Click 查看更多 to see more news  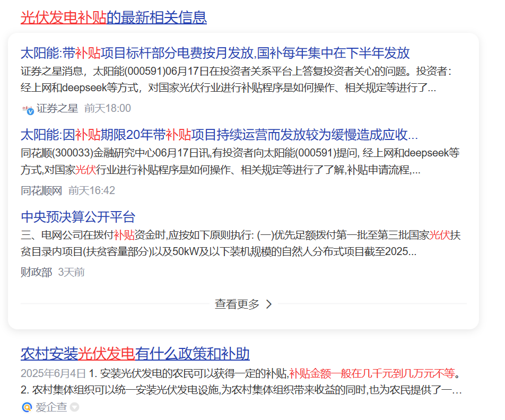click(237, 304)
